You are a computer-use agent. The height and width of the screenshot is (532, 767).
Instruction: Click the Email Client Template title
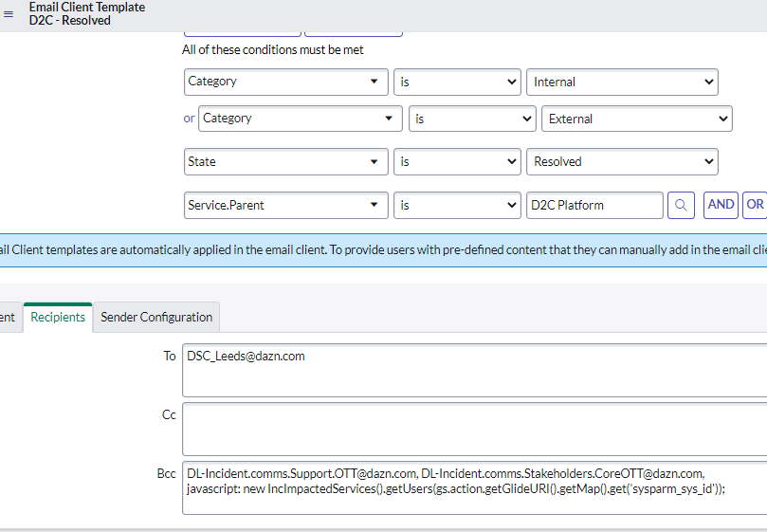coord(87,8)
